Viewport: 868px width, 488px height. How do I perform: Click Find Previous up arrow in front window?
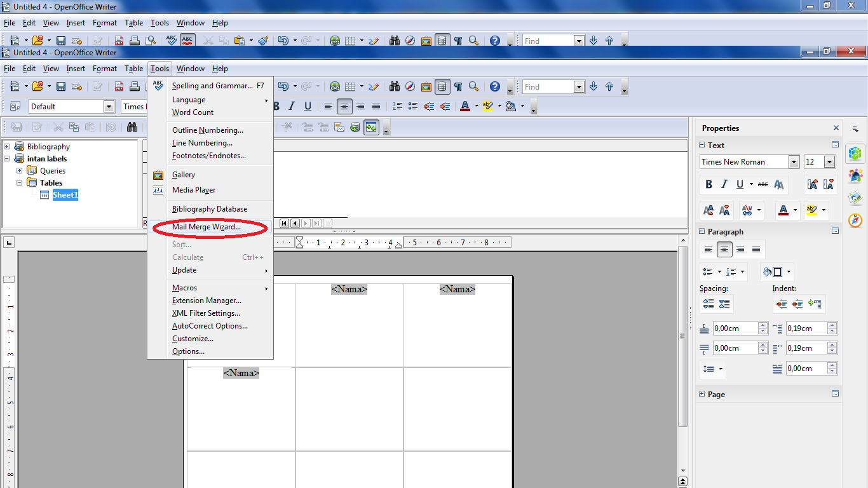(609, 87)
